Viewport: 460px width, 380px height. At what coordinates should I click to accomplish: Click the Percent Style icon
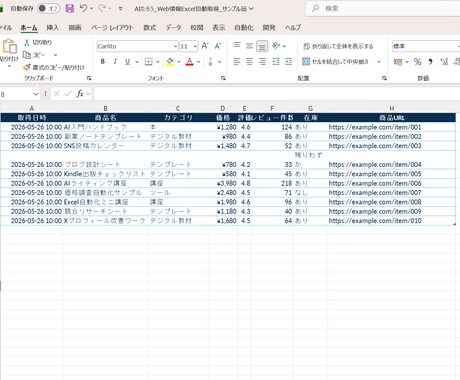coord(418,62)
